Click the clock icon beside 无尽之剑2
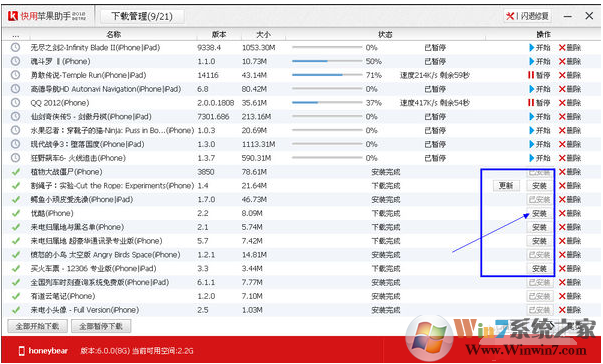Screen dimensions: 603x364 click(15, 48)
